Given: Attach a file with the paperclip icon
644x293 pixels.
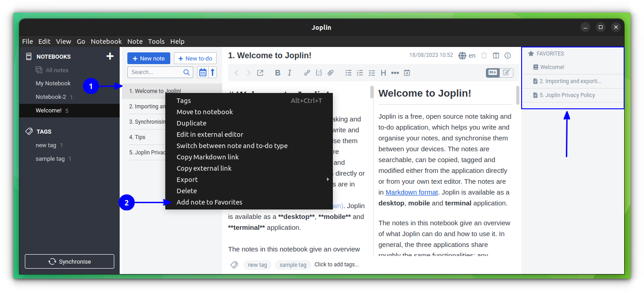Looking at the screenshot, I should (331, 73).
